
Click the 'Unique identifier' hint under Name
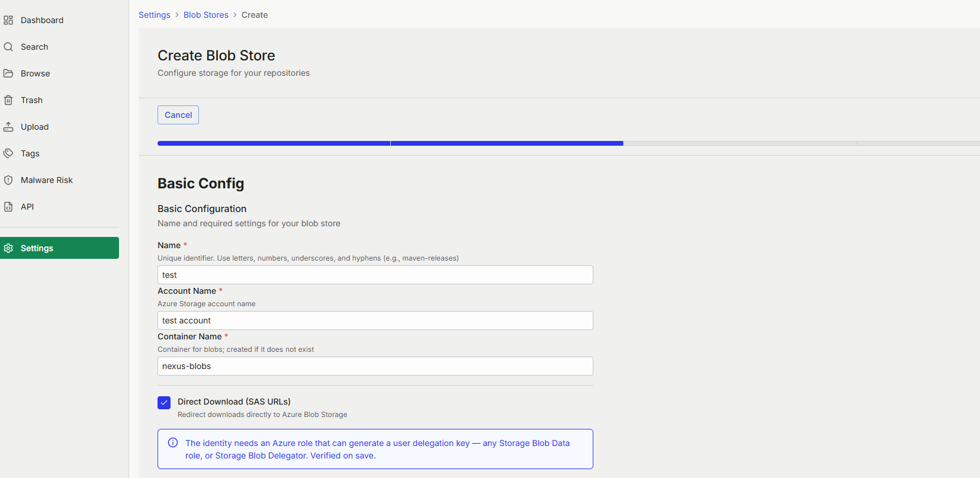coord(308,258)
